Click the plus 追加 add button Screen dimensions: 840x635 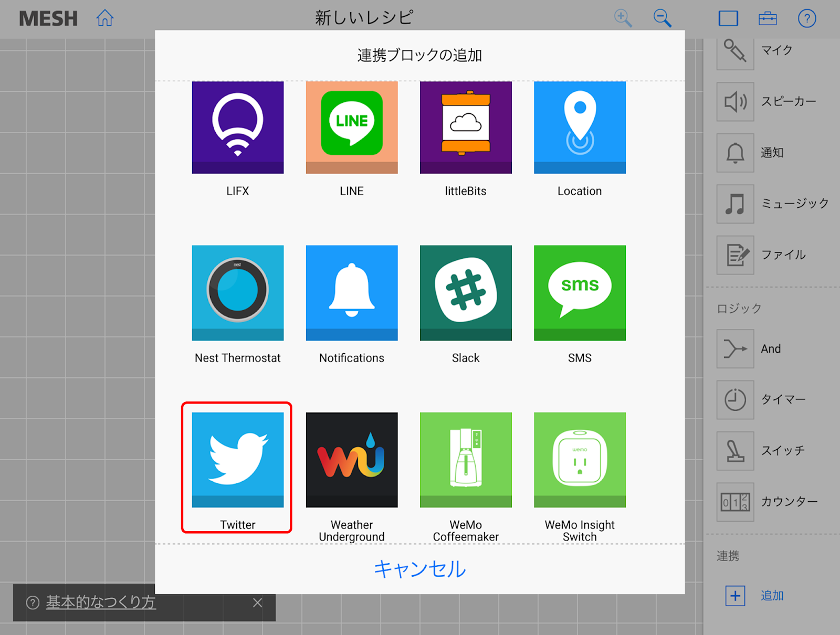[x=736, y=596]
